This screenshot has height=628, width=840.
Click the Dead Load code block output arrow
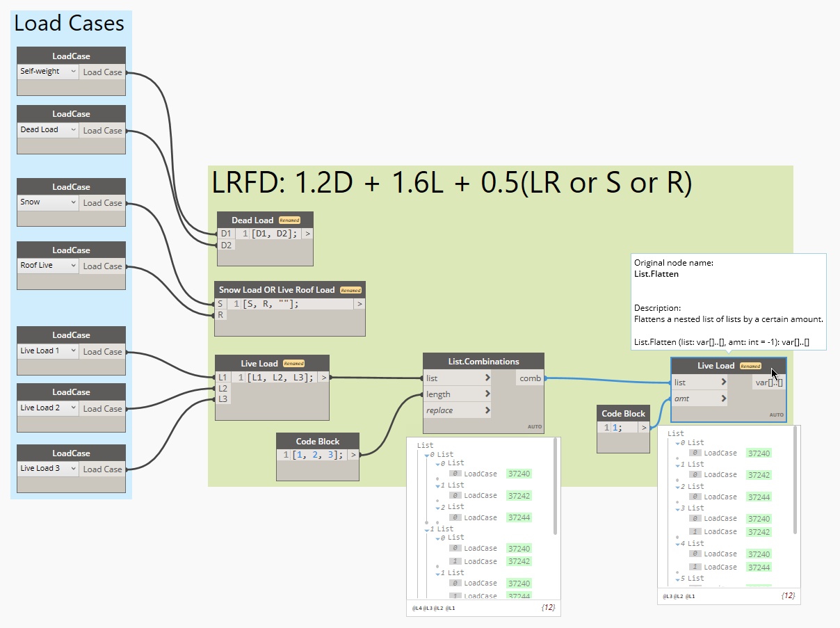(307, 234)
